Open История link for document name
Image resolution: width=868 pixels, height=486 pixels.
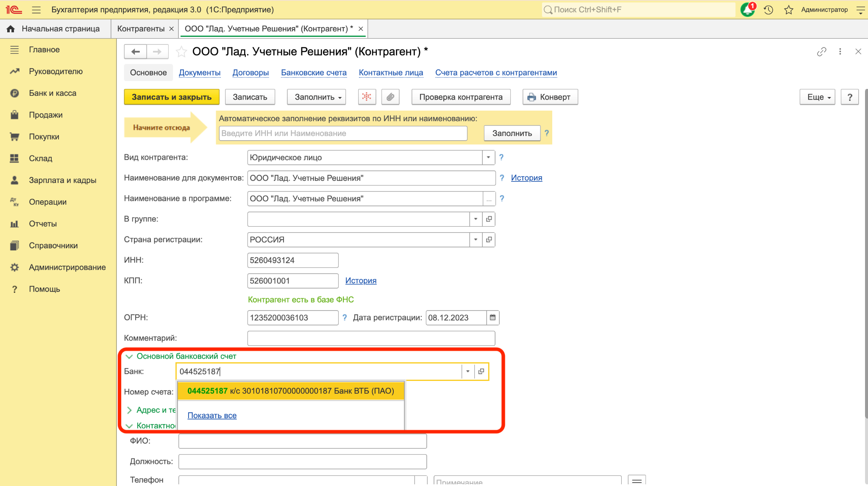pyautogui.click(x=526, y=178)
